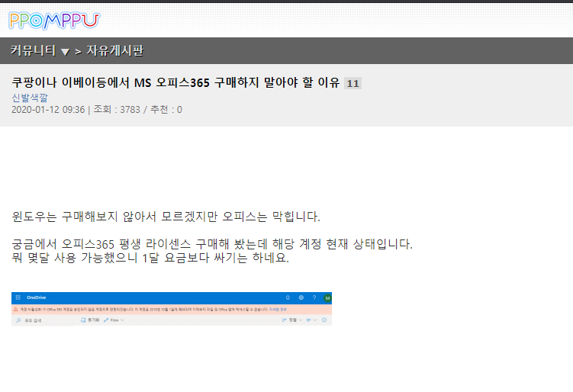Click the recommendation count 추천 : 0

[166, 110]
